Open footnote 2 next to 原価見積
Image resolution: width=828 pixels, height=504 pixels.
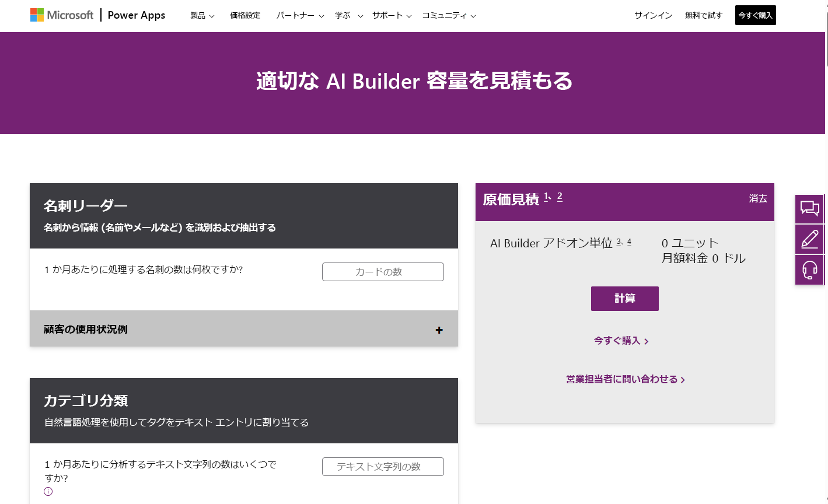pyautogui.click(x=560, y=197)
